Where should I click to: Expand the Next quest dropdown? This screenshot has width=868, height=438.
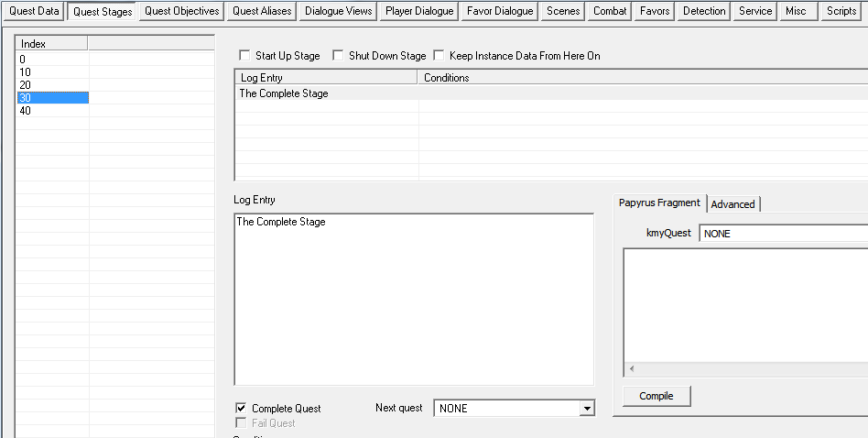tap(586, 408)
